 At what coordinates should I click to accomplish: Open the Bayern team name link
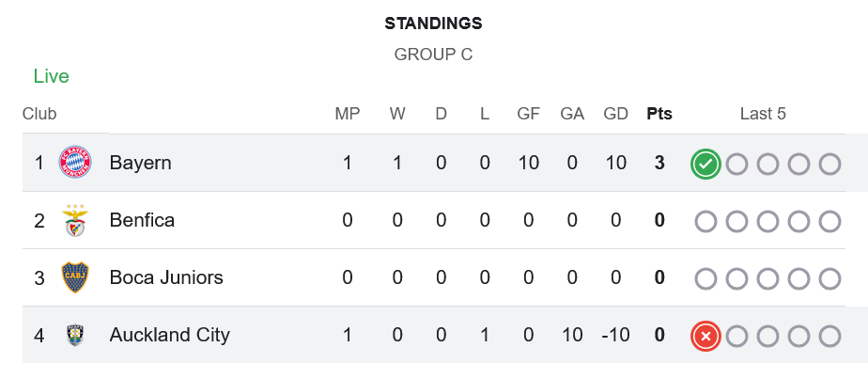click(140, 163)
